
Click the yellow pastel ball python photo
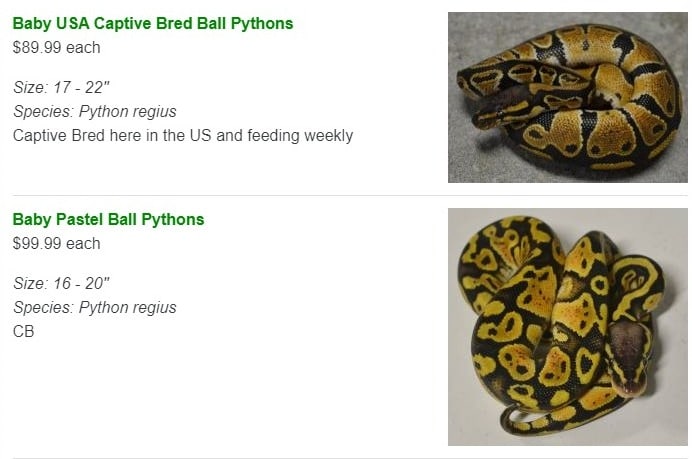tap(568, 327)
